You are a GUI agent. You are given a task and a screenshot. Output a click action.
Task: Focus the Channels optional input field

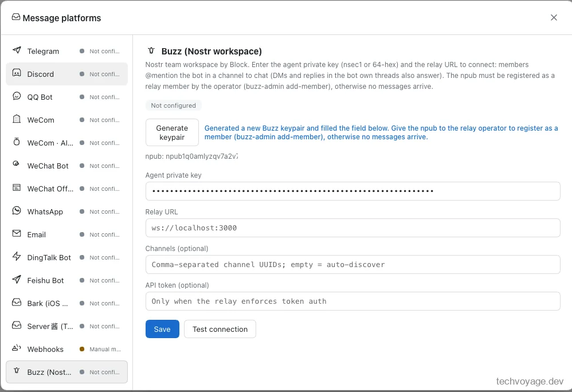click(352, 264)
